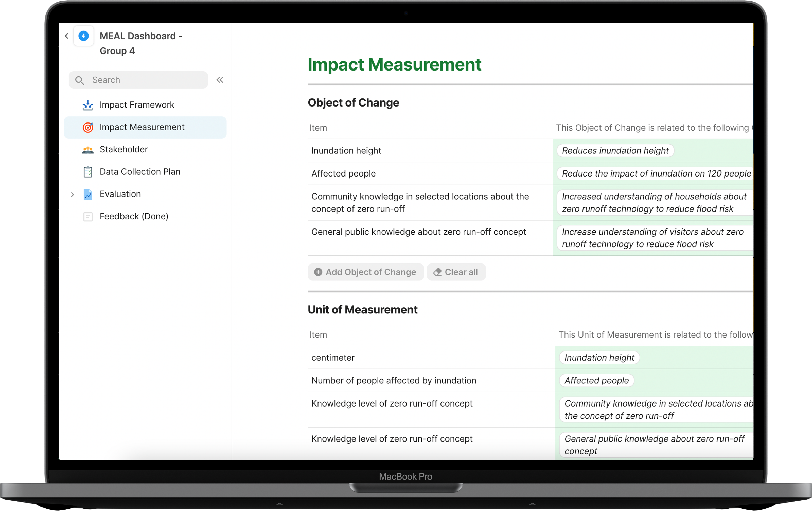812x511 pixels.
Task: Click the blue number 4 workspace icon
Action: tap(83, 36)
